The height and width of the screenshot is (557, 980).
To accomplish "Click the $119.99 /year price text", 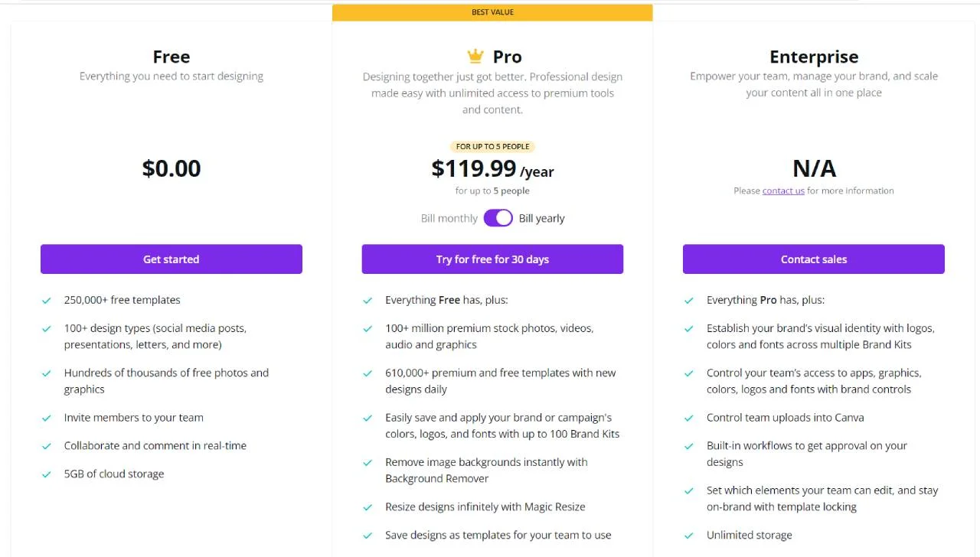I will (x=492, y=169).
